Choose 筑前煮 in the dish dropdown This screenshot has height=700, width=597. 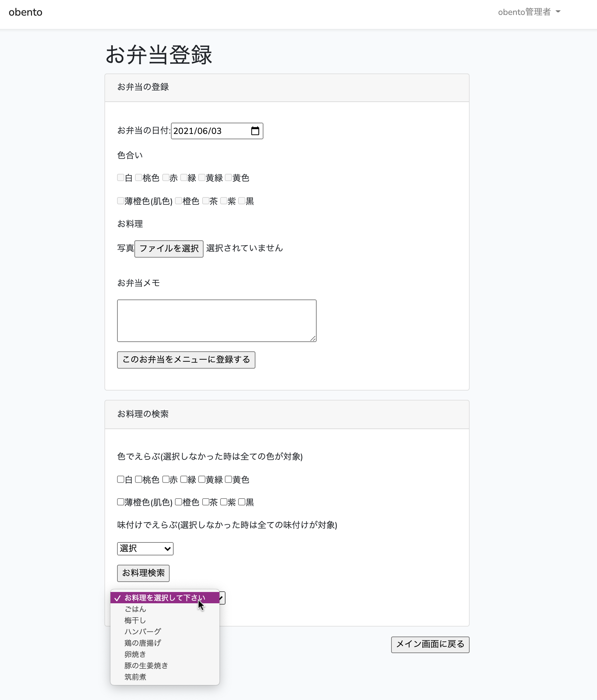pos(135,677)
